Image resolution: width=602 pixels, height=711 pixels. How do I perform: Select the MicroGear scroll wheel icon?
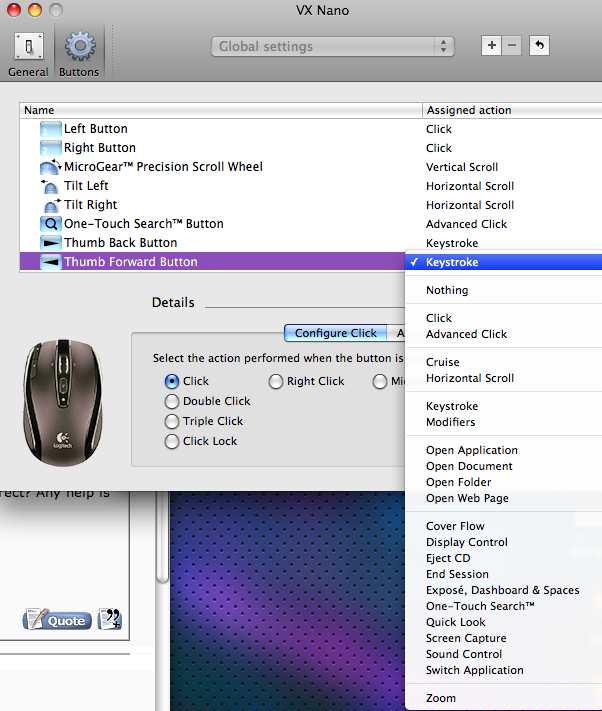(x=50, y=167)
